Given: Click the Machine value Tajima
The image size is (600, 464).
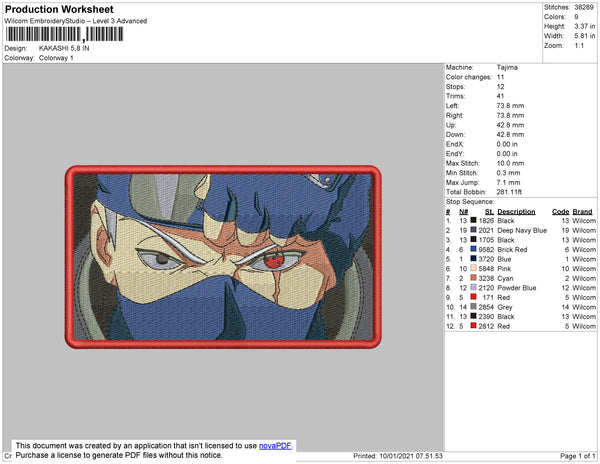Looking at the screenshot, I should [x=507, y=67].
